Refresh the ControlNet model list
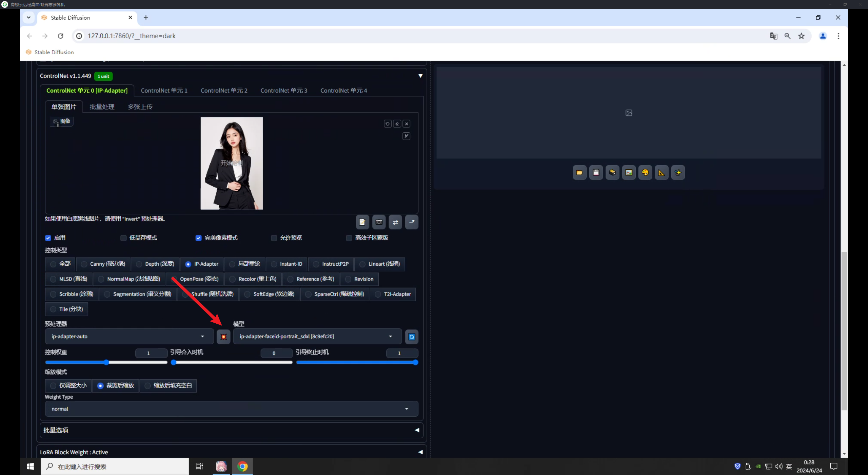Image resolution: width=868 pixels, height=475 pixels. [x=412, y=337]
